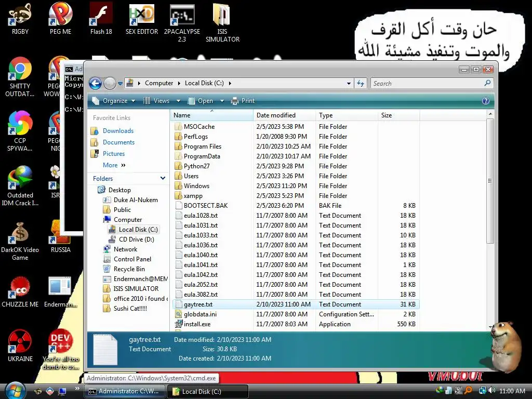532x399 pixels.
Task: Select the CCP SPYWA... desktop icon
Action: tap(20, 131)
